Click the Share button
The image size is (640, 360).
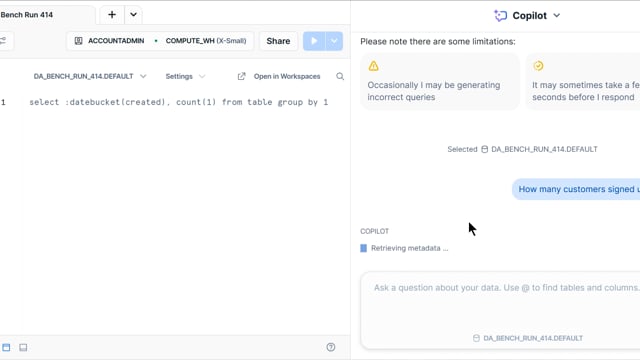(x=278, y=41)
